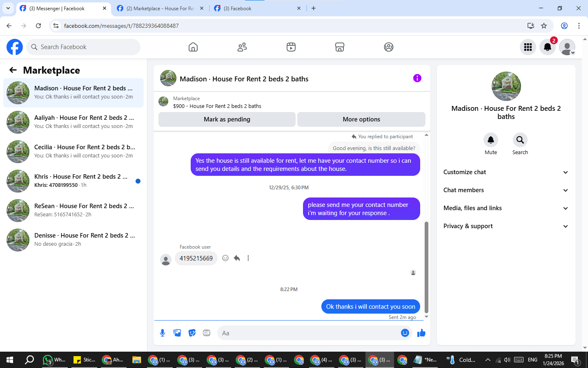Expand Customize chat section
The height and width of the screenshot is (368, 588).
pyautogui.click(x=506, y=172)
